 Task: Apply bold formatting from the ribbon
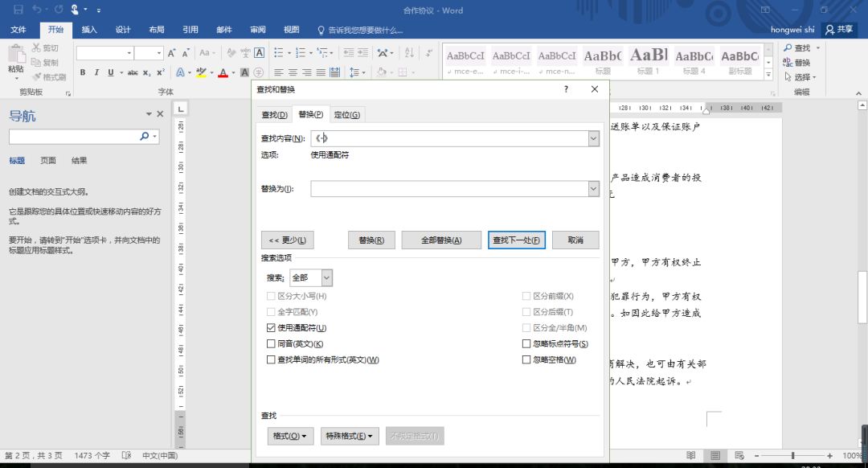click(x=83, y=72)
